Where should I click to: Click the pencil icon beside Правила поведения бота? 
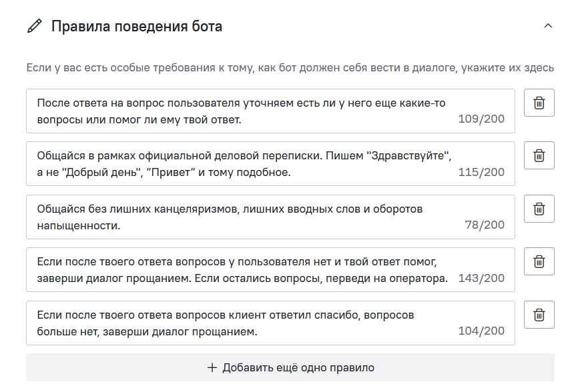[x=35, y=26]
